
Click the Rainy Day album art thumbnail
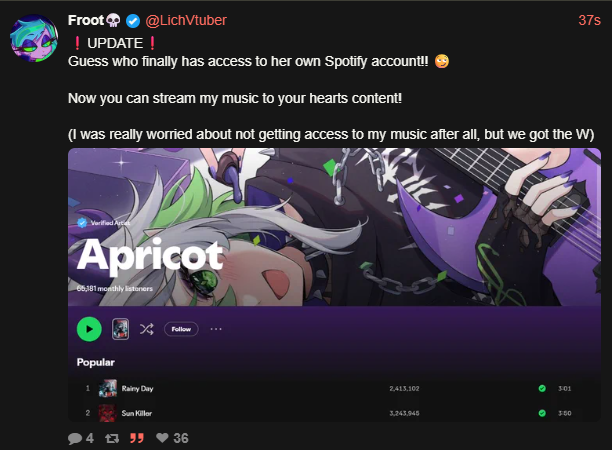point(108,388)
